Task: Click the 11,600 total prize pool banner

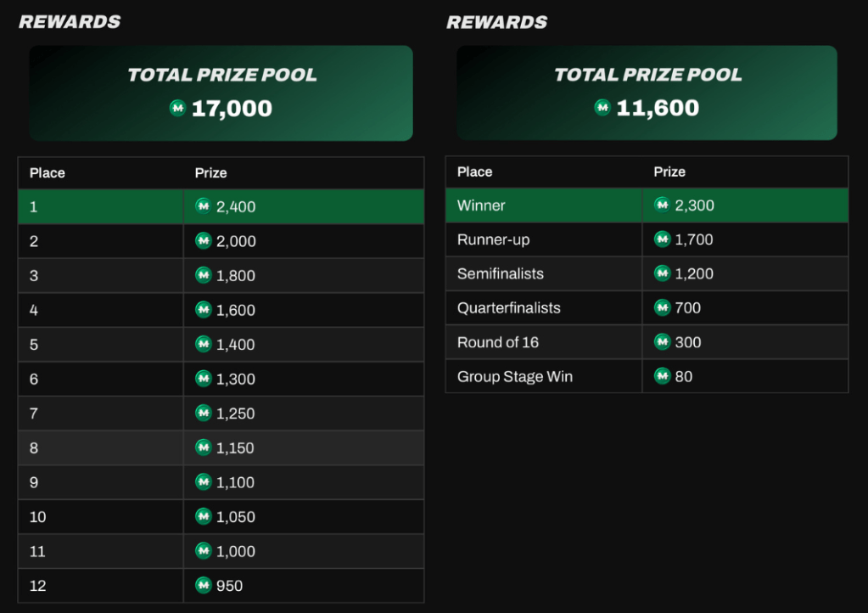Action: [647, 92]
